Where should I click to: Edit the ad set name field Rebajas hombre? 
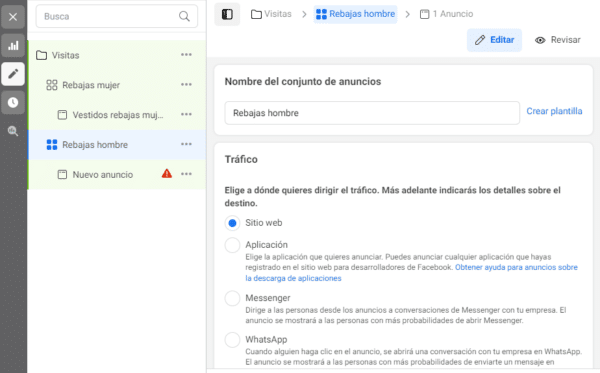click(372, 113)
